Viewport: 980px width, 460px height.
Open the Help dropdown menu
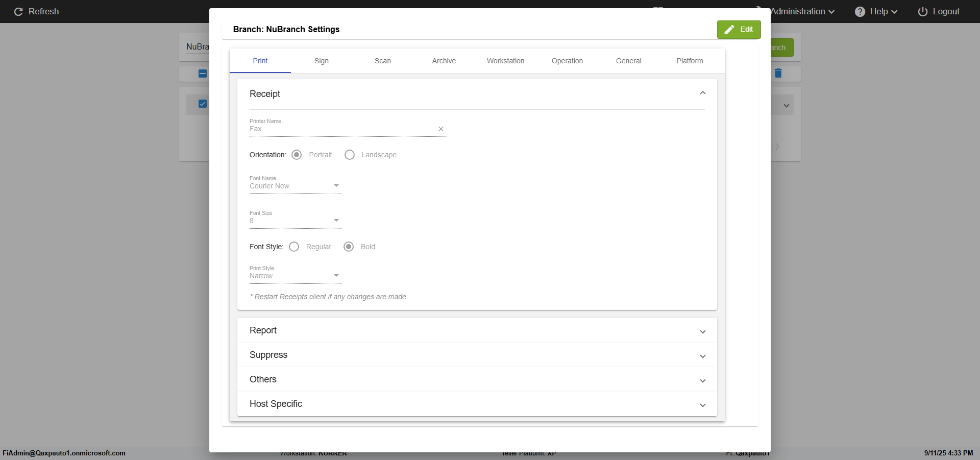pyautogui.click(x=876, y=11)
